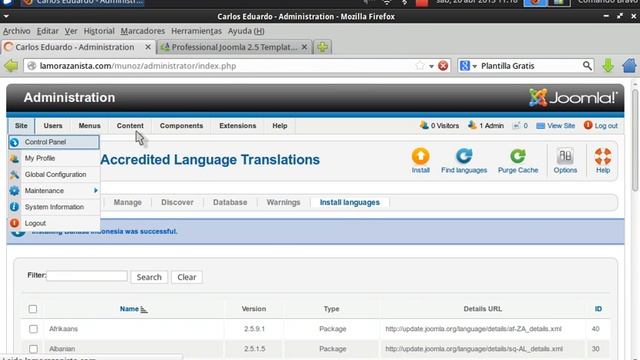Switch to the Manage subtab
The image size is (640, 360).
[127, 202]
